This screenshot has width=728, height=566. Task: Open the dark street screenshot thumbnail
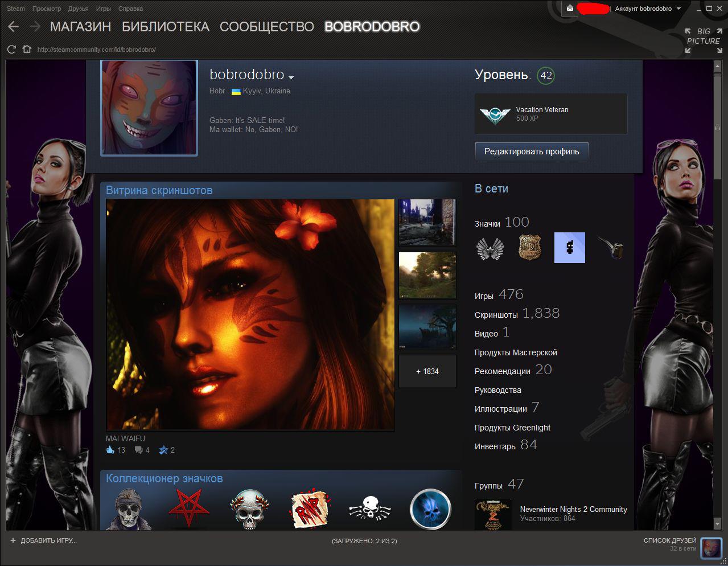[x=427, y=223]
